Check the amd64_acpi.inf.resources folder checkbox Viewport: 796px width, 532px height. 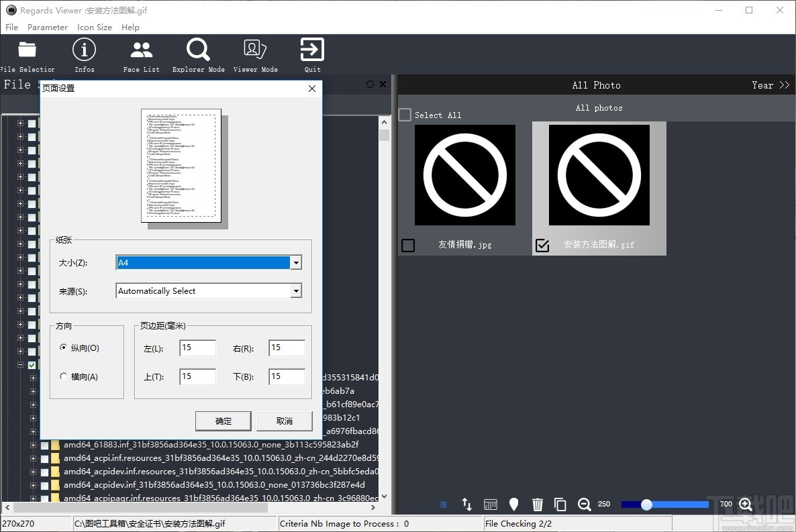tap(44, 458)
